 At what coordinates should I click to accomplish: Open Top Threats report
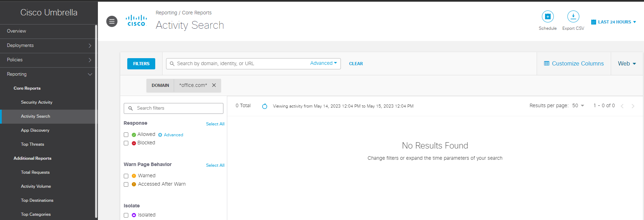33,144
